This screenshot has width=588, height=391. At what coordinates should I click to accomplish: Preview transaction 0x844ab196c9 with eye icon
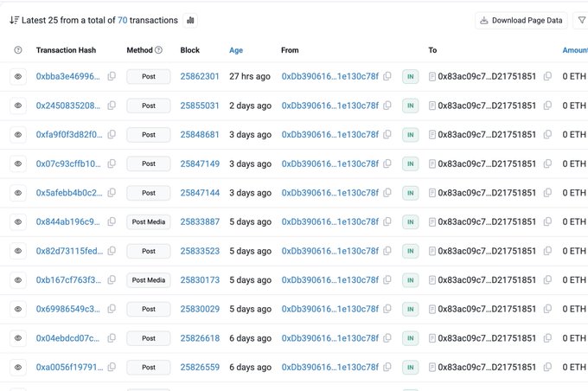point(18,221)
